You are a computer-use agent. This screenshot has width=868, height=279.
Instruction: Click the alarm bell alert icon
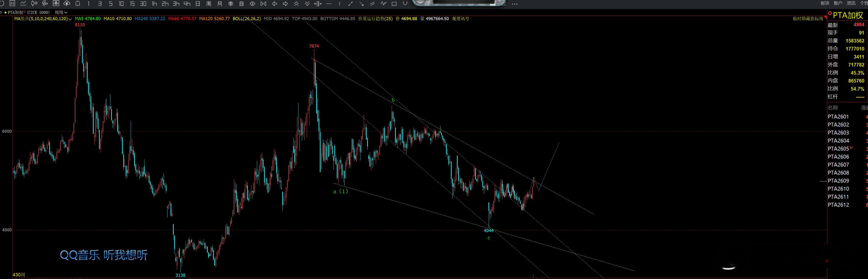click(77, 4)
